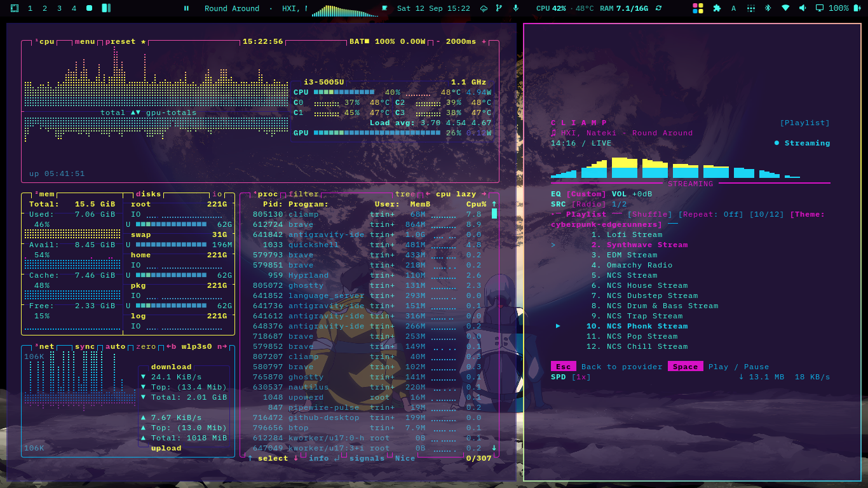Image resolution: width=868 pixels, height=488 pixels.
Task: Open the Bluetooth icon in top bar
Action: [x=768, y=8]
